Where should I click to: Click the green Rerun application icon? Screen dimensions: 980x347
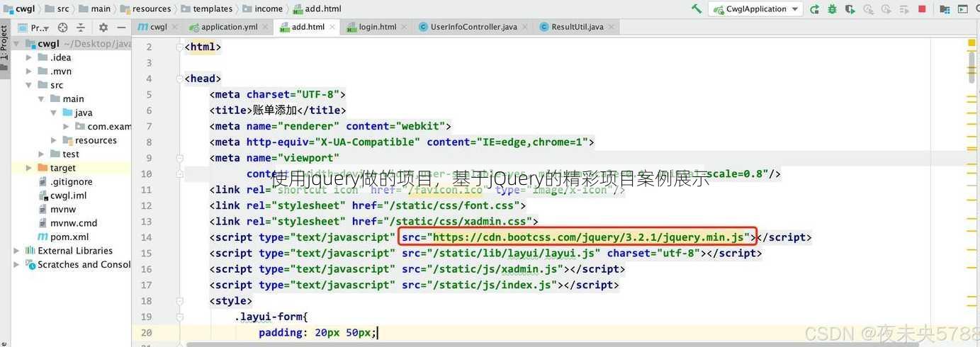(x=815, y=9)
